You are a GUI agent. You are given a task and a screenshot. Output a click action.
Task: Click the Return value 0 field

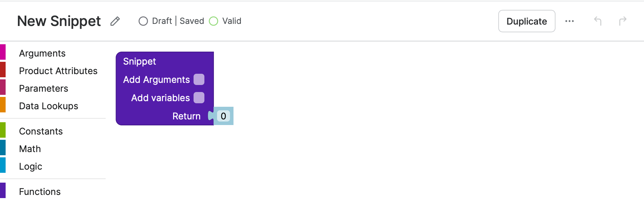tap(223, 116)
